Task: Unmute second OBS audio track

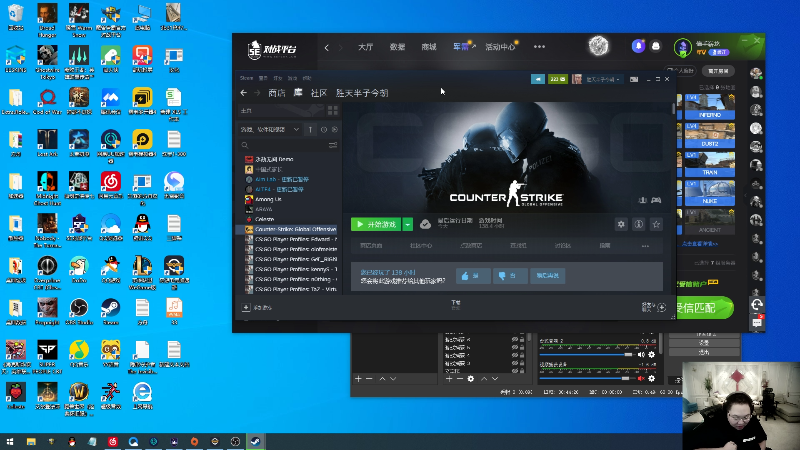Action: 641,379
